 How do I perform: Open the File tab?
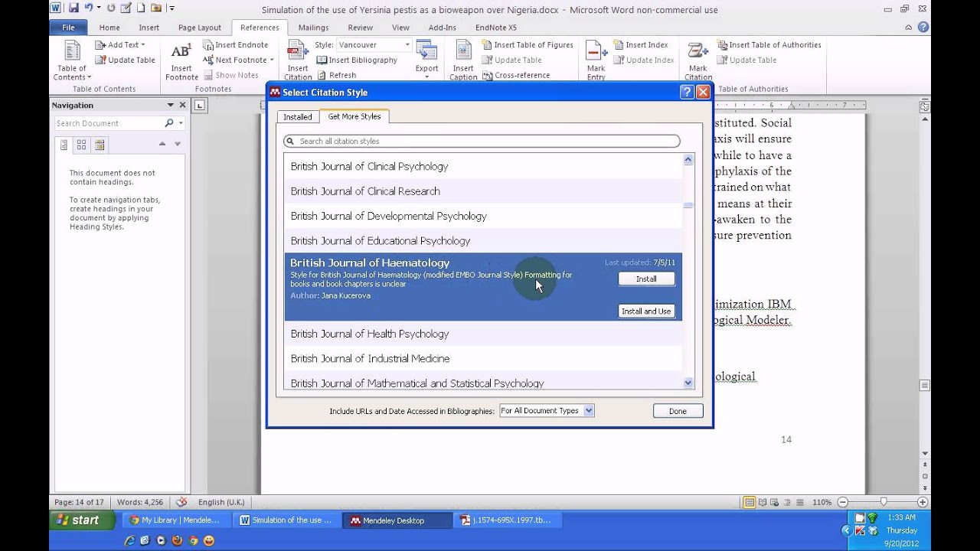[x=68, y=28]
